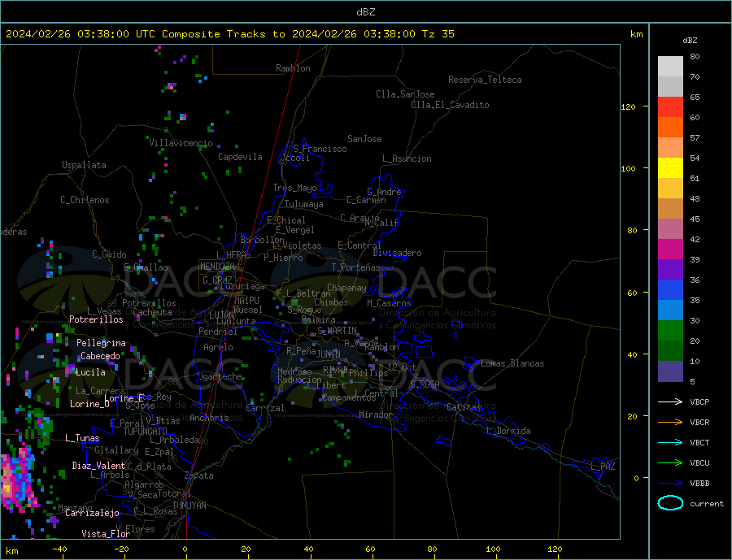Click the TUPUNGATO town label
The width and height of the screenshot is (732, 560).
tap(146, 432)
